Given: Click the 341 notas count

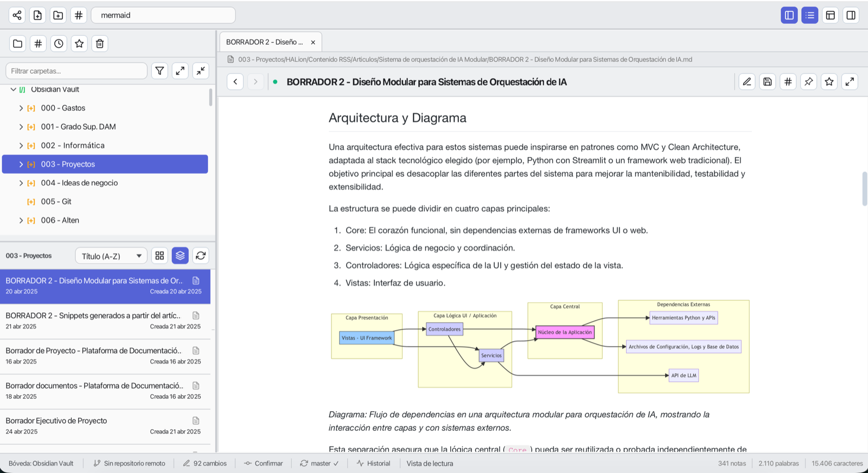Looking at the screenshot, I should pyautogui.click(x=732, y=463).
